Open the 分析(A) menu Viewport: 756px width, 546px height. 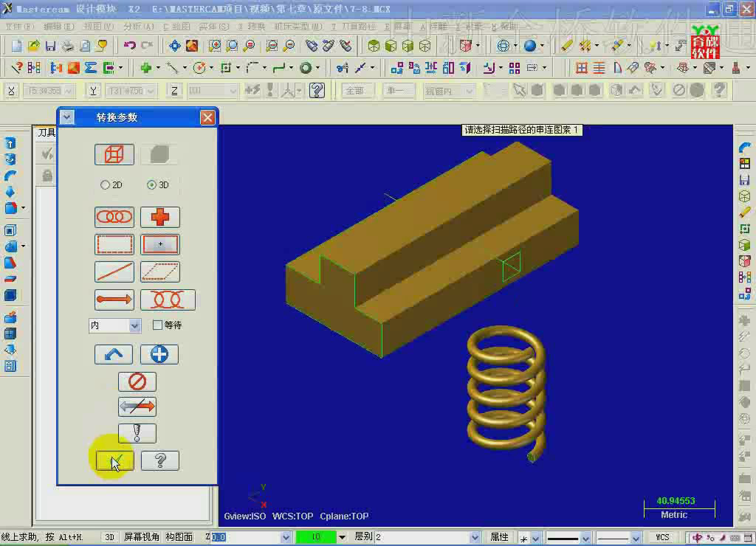[x=138, y=27]
